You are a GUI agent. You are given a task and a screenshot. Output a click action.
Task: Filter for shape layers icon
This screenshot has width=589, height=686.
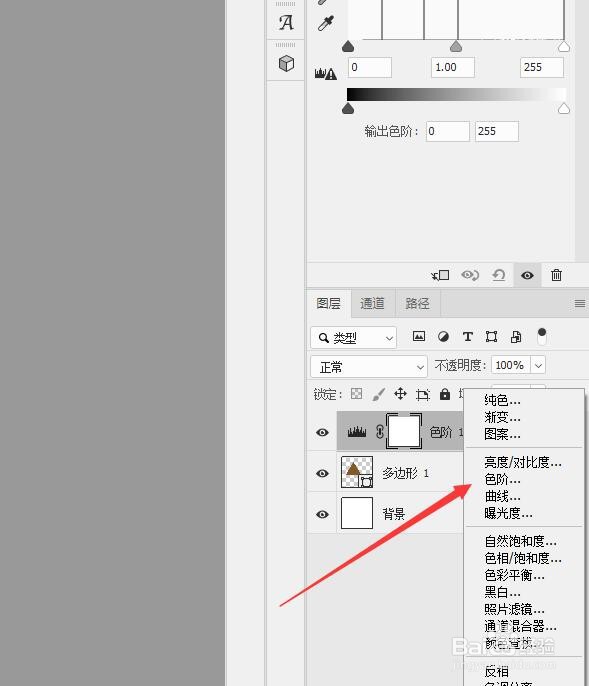pyautogui.click(x=491, y=336)
